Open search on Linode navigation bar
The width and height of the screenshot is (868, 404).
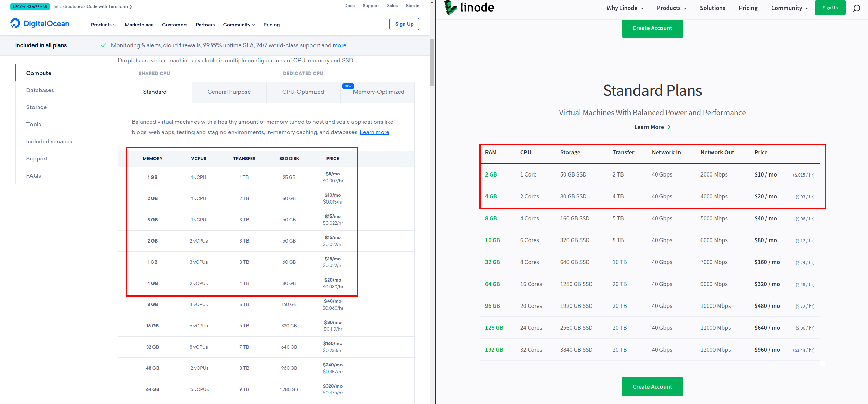click(856, 8)
